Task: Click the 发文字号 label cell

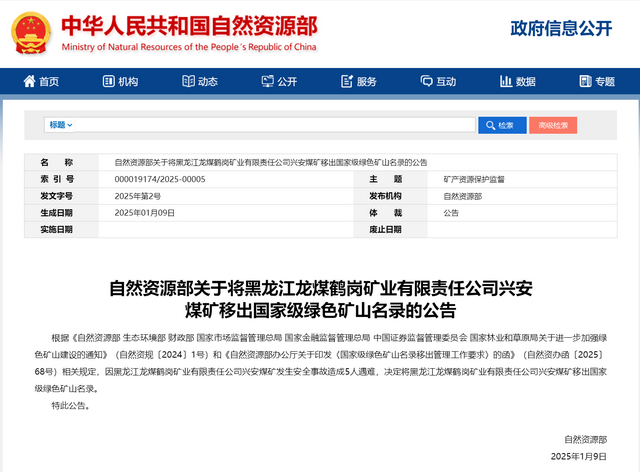Action: (x=61, y=196)
